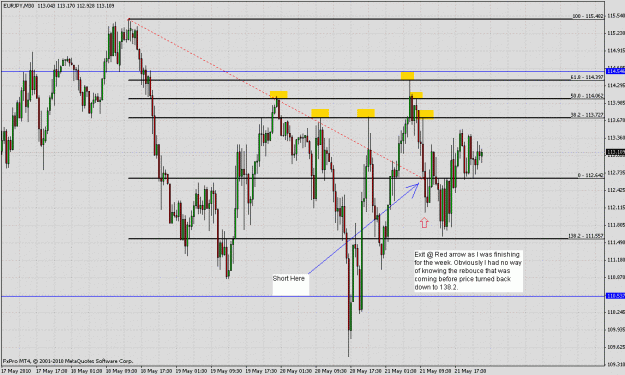
Task: Click the FxPro MT4 MetaQuotes copyright text
Action: click(68, 361)
